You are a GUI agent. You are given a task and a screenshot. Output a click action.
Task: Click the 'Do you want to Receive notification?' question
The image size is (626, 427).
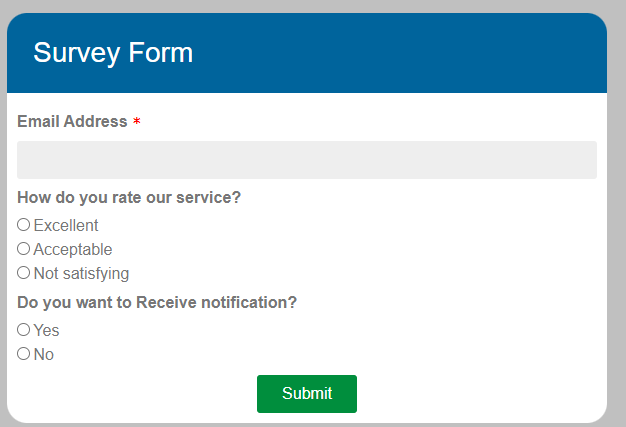(x=157, y=302)
